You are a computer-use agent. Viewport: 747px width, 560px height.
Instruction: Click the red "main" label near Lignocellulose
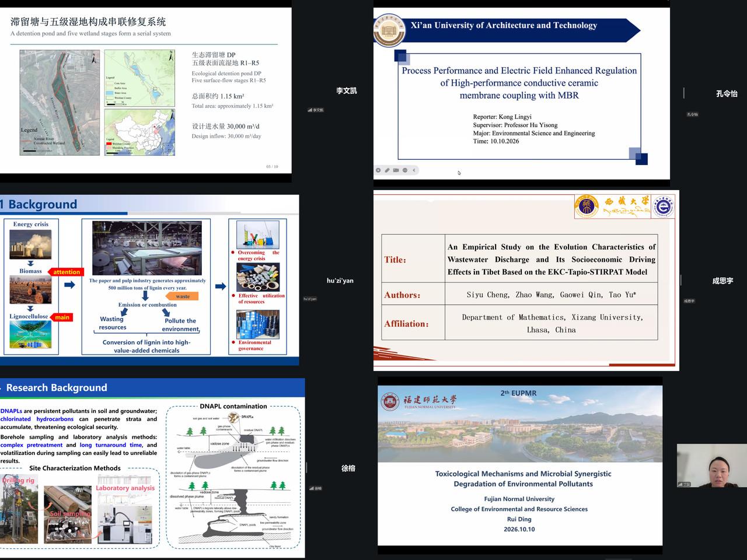tap(62, 317)
